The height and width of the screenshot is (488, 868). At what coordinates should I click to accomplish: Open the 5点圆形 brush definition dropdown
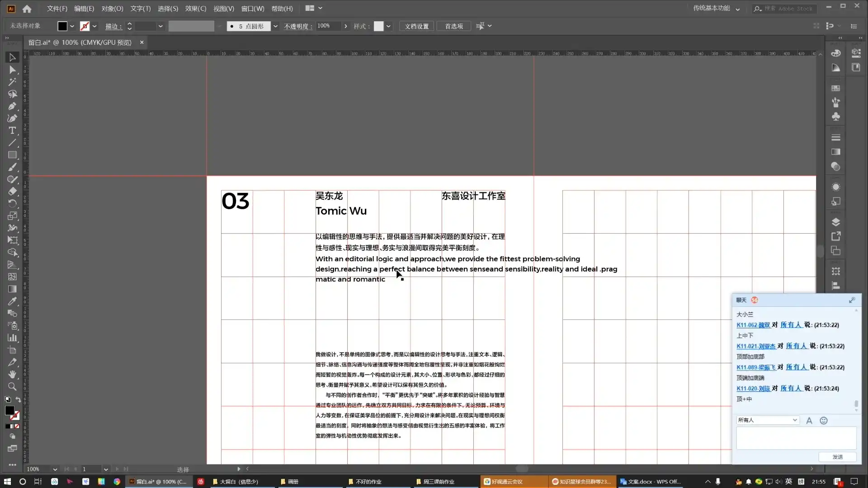pyautogui.click(x=275, y=26)
